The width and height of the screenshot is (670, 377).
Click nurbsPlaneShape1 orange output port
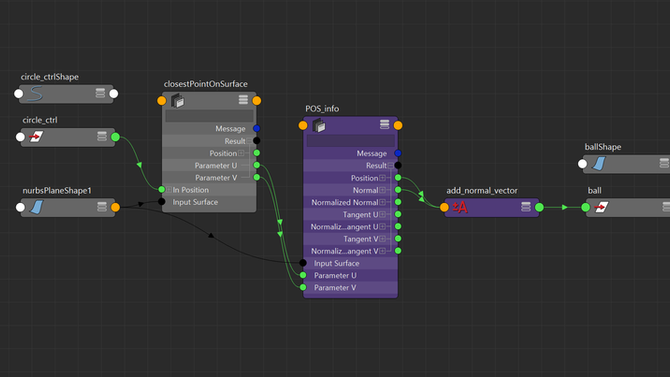click(x=115, y=207)
